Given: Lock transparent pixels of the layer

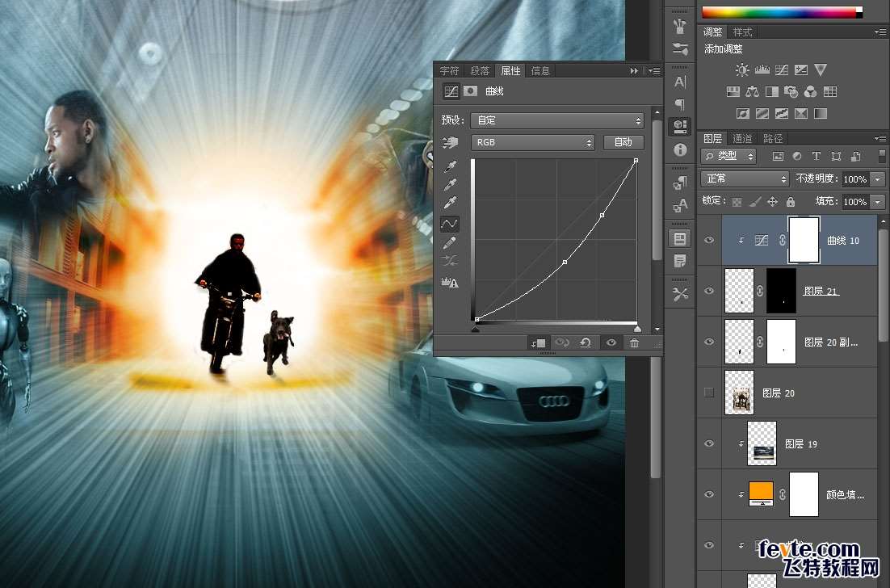Looking at the screenshot, I should 737,201.
